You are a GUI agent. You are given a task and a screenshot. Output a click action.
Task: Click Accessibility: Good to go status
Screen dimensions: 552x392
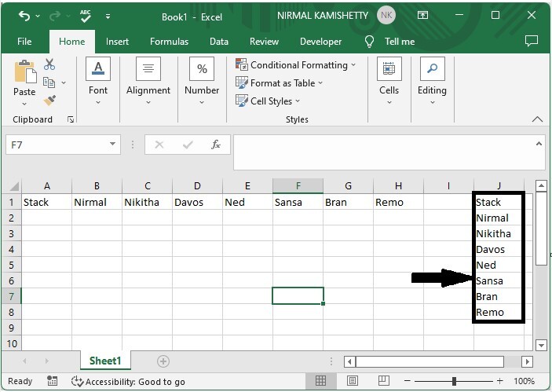pyautogui.click(x=128, y=381)
